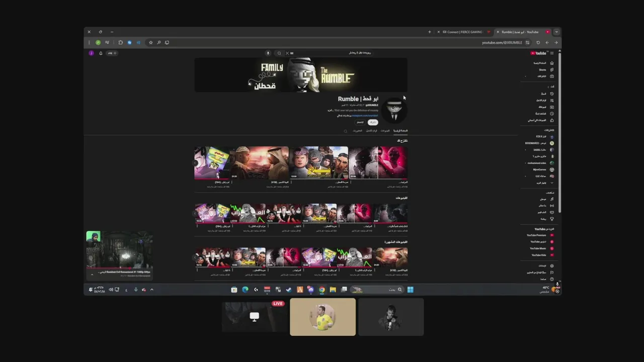Click the browser address bar URL
The image size is (644, 362).
(x=502, y=42)
